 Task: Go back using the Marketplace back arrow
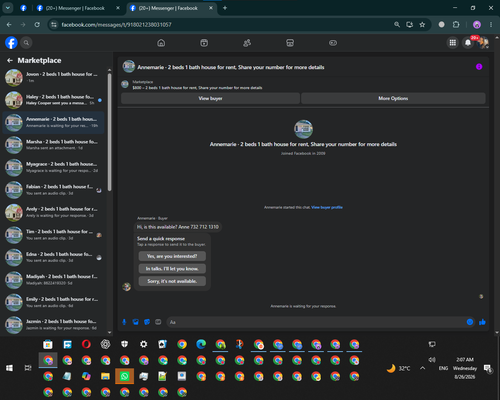point(10,60)
